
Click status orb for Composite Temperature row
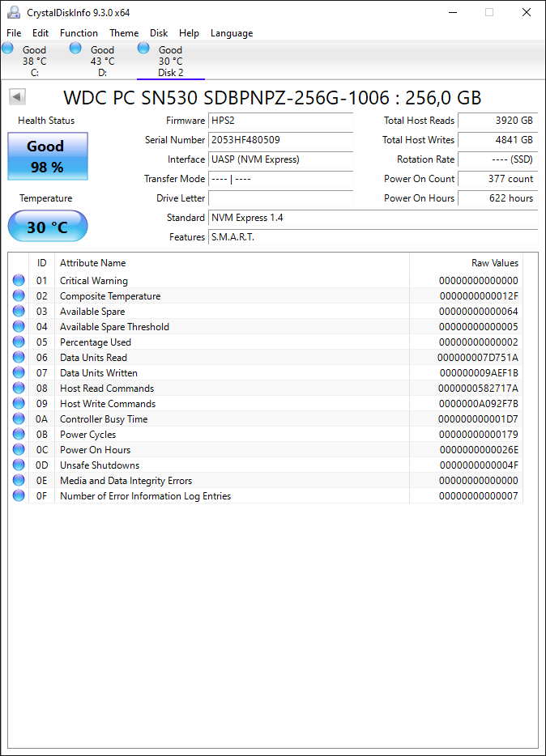[x=19, y=295]
